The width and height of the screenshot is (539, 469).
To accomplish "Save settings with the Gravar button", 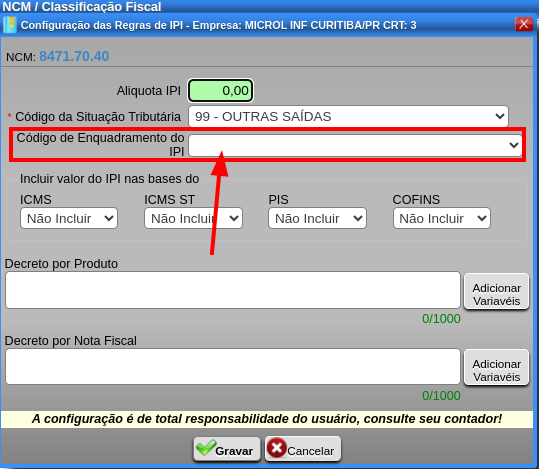I will coord(227,448).
